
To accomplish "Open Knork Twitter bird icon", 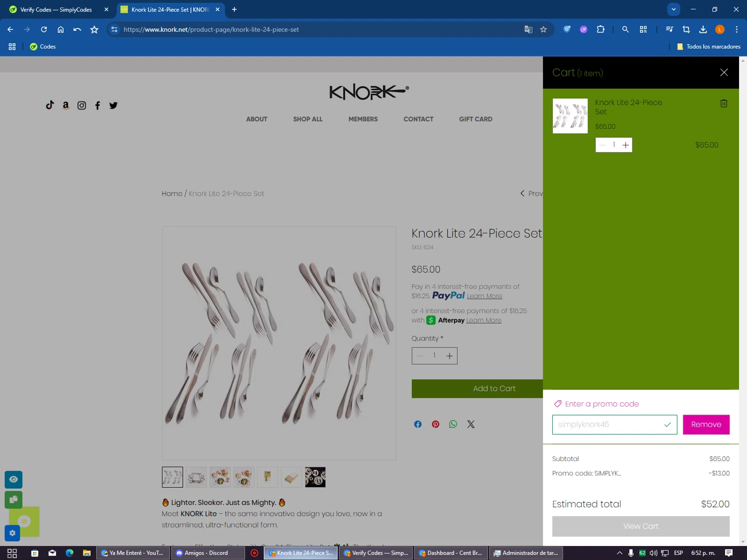I will coord(114,106).
